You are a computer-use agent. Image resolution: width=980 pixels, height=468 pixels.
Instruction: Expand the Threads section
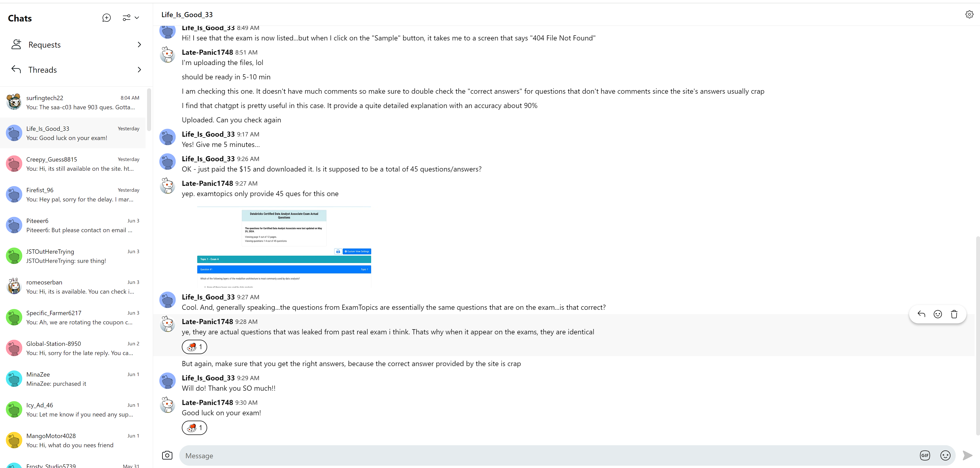click(x=76, y=70)
